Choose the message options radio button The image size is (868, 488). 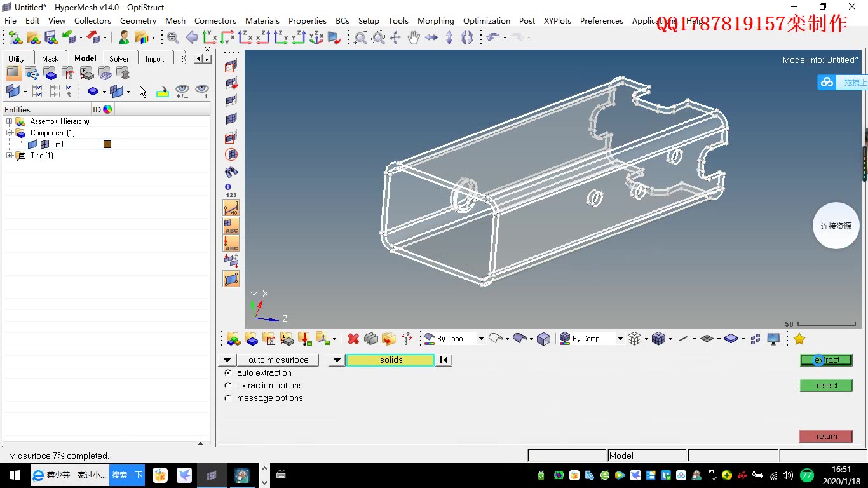pos(228,398)
